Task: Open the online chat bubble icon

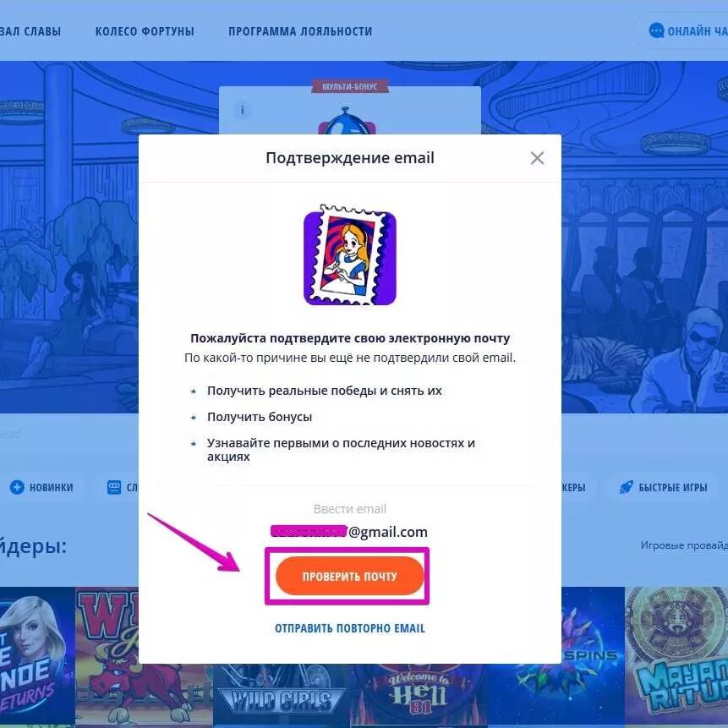Action: click(656, 30)
